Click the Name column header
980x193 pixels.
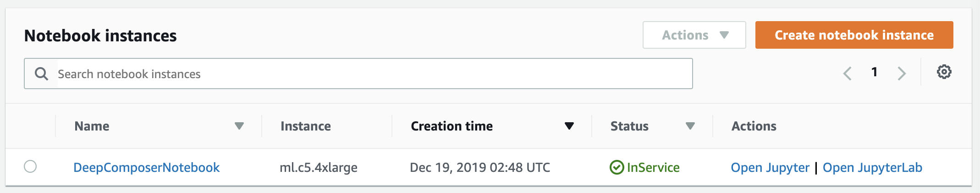coord(92,126)
